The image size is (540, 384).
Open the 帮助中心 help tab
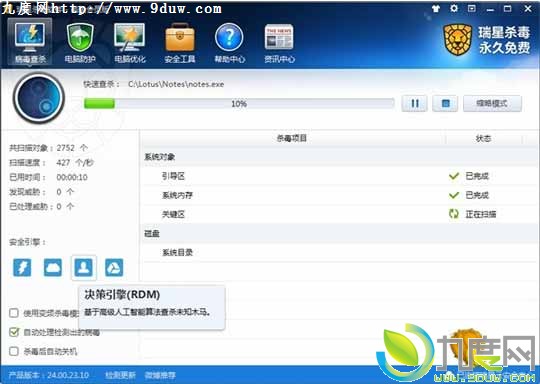(x=230, y=43)
